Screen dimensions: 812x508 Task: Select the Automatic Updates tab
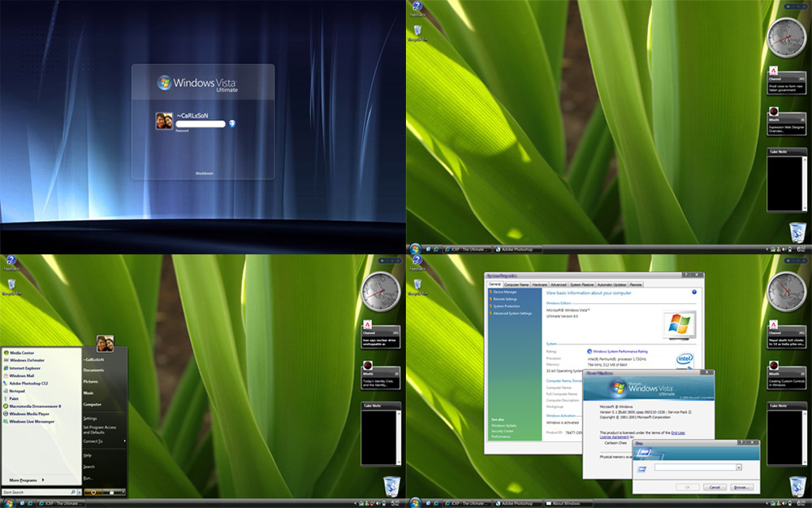pos(611,284)
